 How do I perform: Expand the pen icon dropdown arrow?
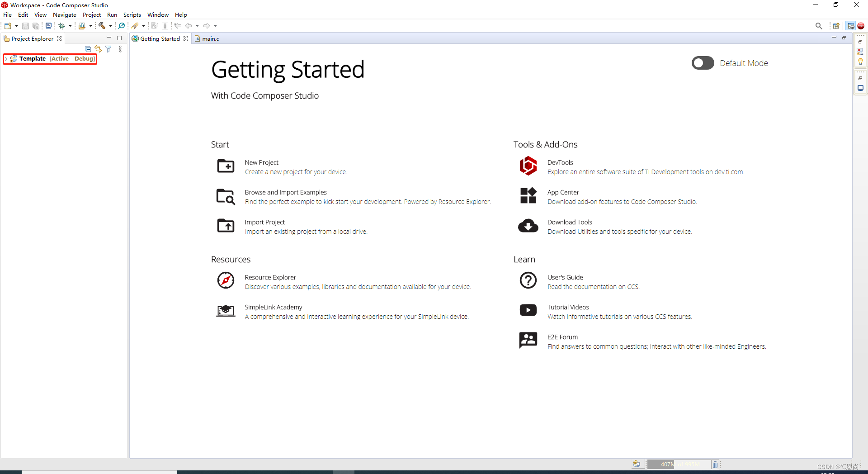(x=143, y=26)
